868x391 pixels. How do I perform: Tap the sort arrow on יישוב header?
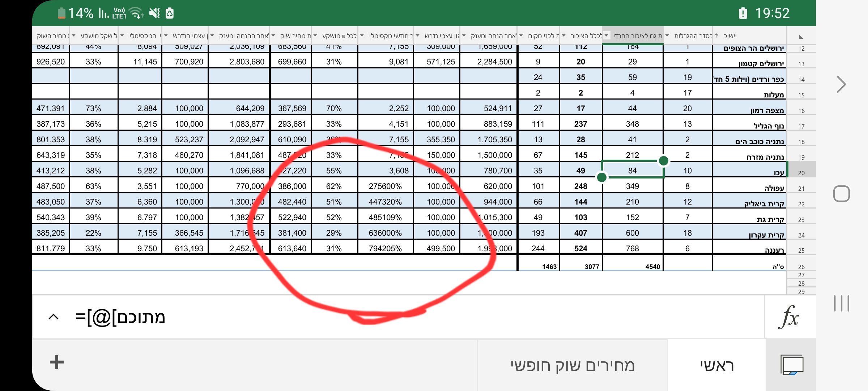(x=716, y=35)
